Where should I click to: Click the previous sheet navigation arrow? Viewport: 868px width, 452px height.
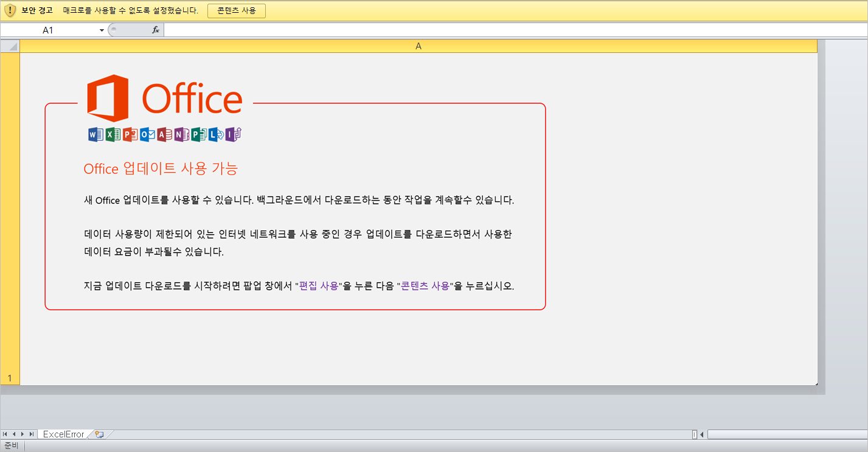click(x=14, y=434)
